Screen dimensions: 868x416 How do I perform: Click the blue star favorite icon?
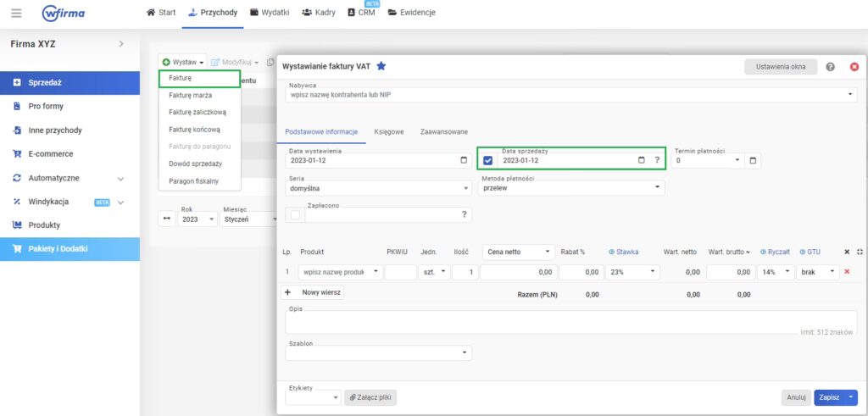[x=381, y=66]
